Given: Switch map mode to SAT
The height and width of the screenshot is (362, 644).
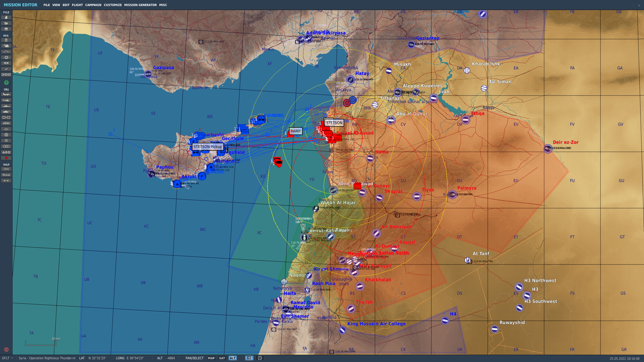Looking at the screenshot, I should pos(222,358).
